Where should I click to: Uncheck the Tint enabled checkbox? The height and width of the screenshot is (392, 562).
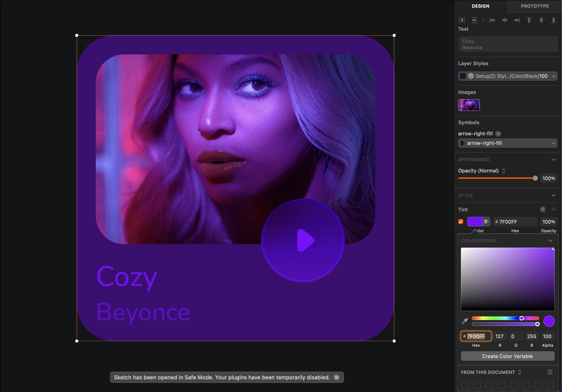(461, 222)
